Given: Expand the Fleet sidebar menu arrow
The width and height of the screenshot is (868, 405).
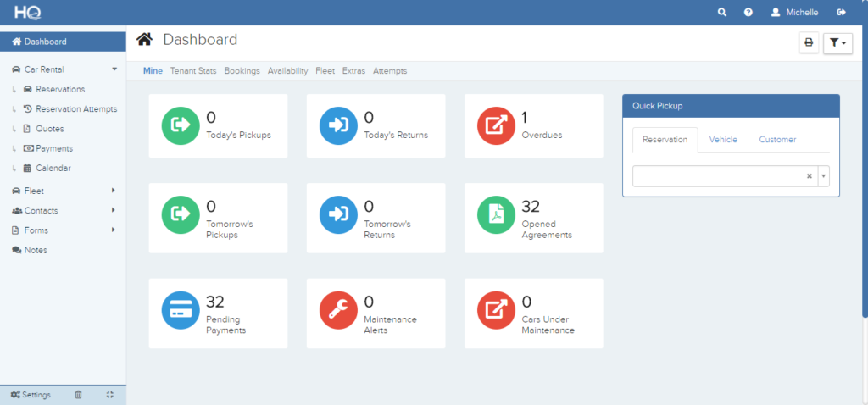Looking at the screenshot, I should 114,191.
